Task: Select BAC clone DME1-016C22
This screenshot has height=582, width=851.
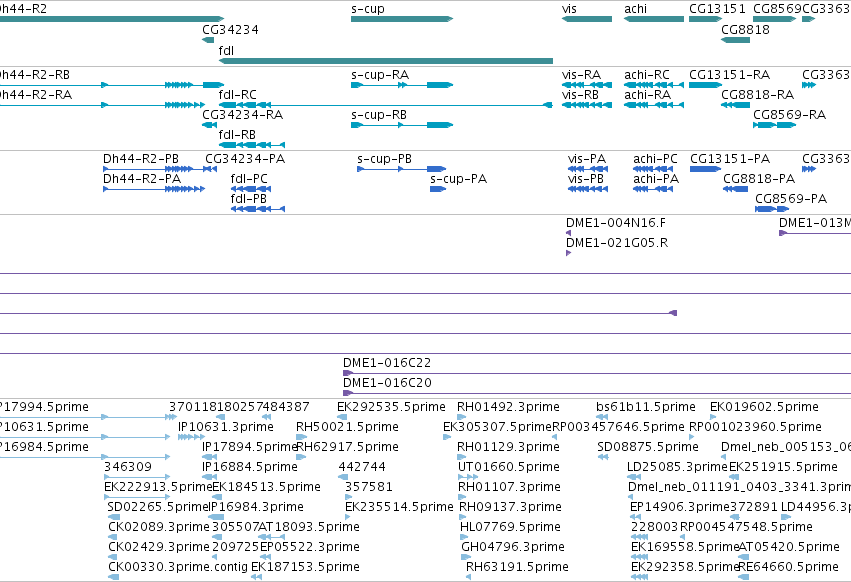Action: click(597, 373)
